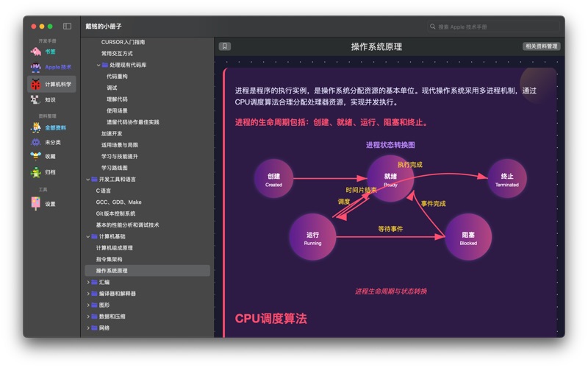
Task: Click folder icon of 处理现有代码库
Action: point(105,65)
